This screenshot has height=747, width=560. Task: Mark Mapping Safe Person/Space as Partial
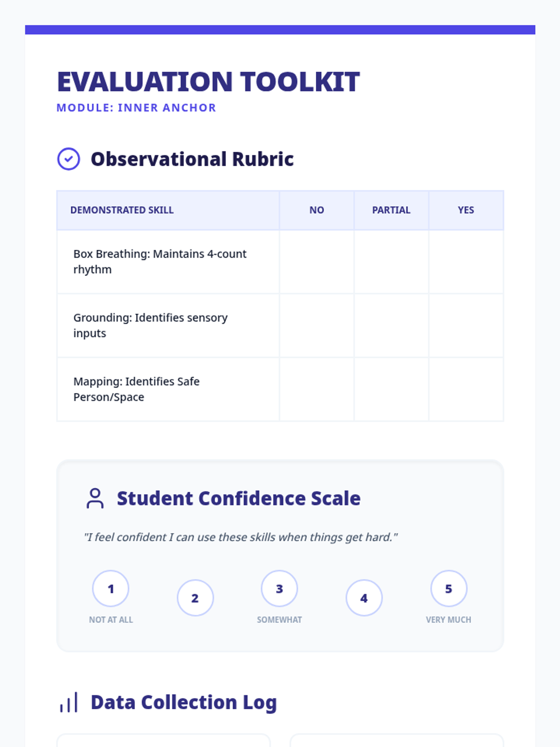point(392,389)
